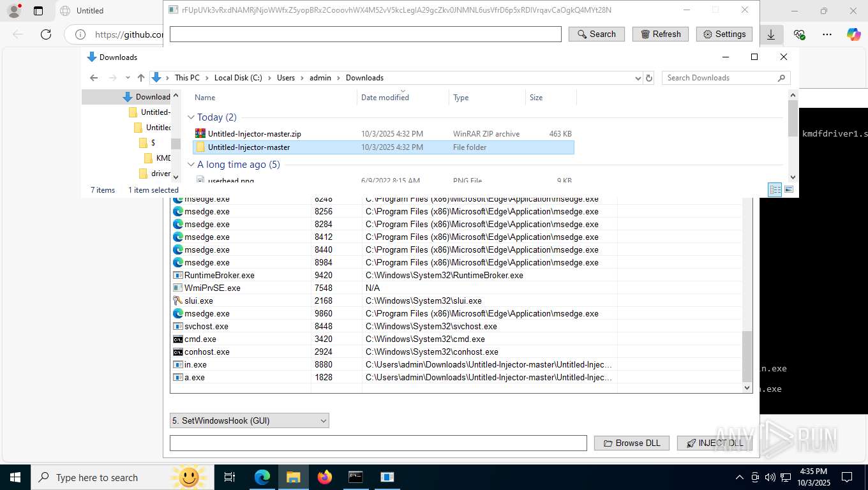This screenshot has width=868, height=490.
Task: Open Windows Start menu
Action: click(15, 477)
